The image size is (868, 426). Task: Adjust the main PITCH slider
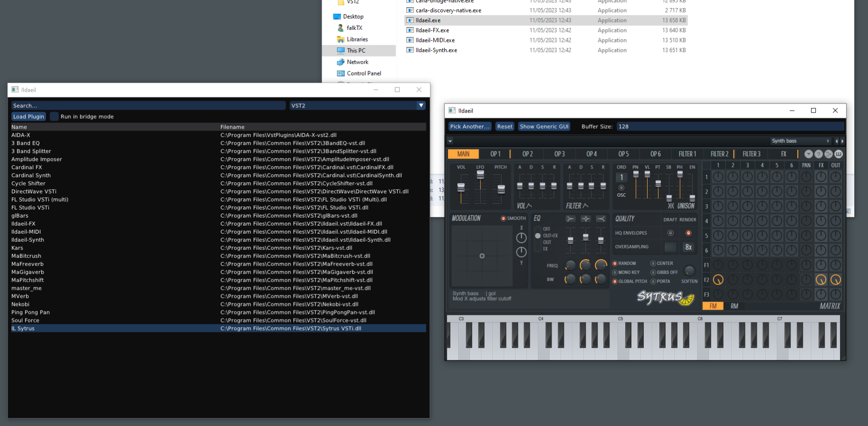501,189
